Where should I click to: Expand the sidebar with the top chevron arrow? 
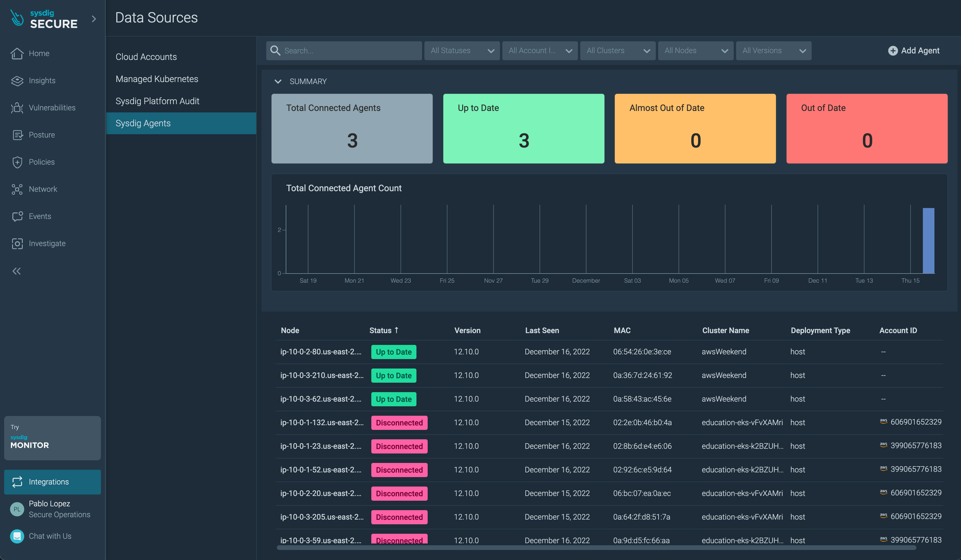tap(94, 19)
